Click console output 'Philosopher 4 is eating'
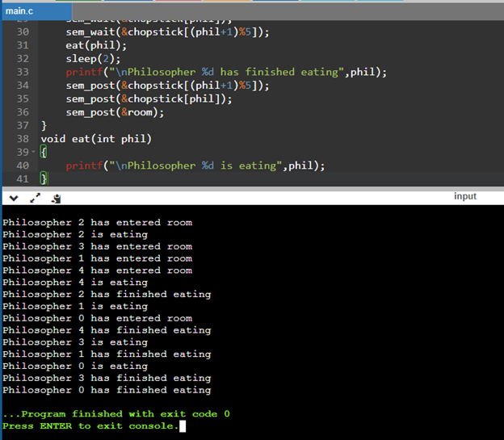Screen dimensions: 504x440 tap(75, 283)
